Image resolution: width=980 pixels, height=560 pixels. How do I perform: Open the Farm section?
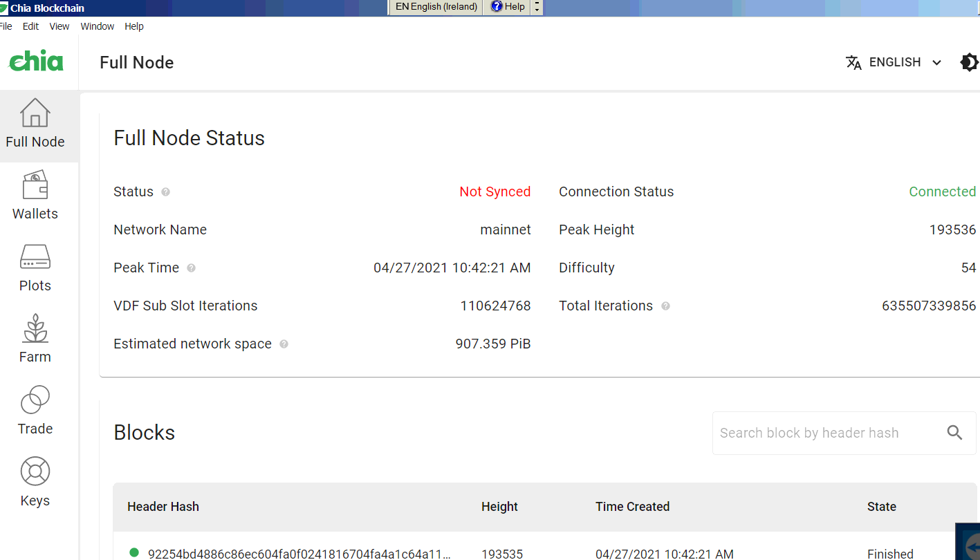[35, 339]
